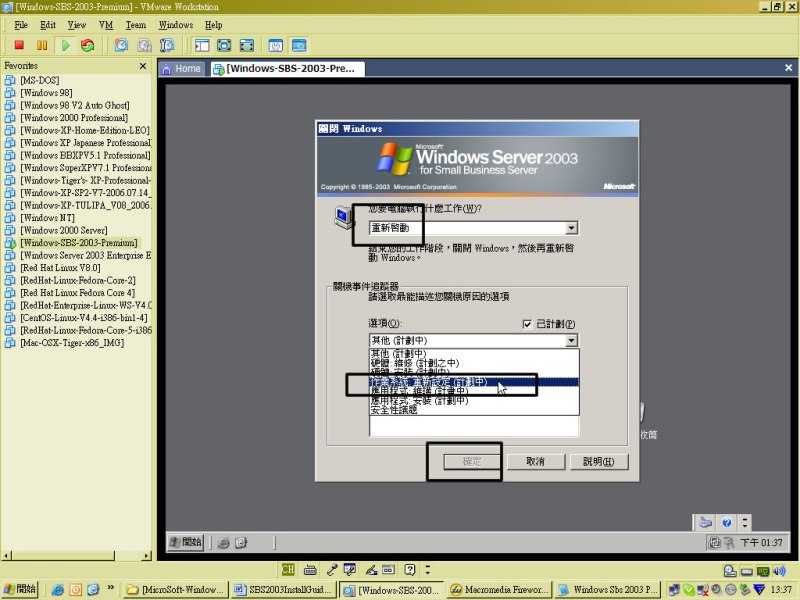Screen dimensions: 800x600
Task: Click the CH language bar indicator
Action: click(x=288, y=569)
